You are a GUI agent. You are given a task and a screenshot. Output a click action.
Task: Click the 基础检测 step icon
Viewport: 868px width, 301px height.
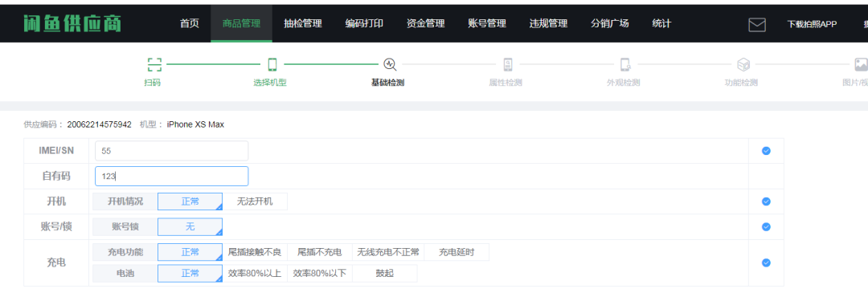pyautogui.click(x=390, y=65)
